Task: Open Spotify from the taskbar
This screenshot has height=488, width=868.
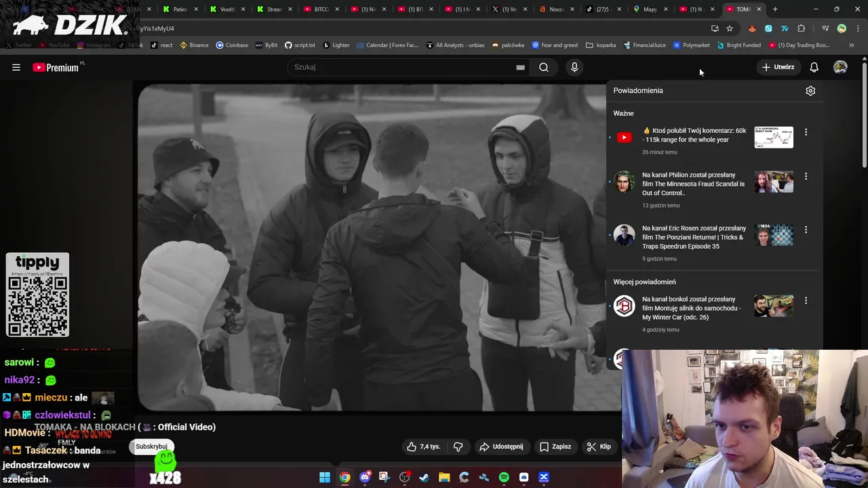Action: [504, 477]
